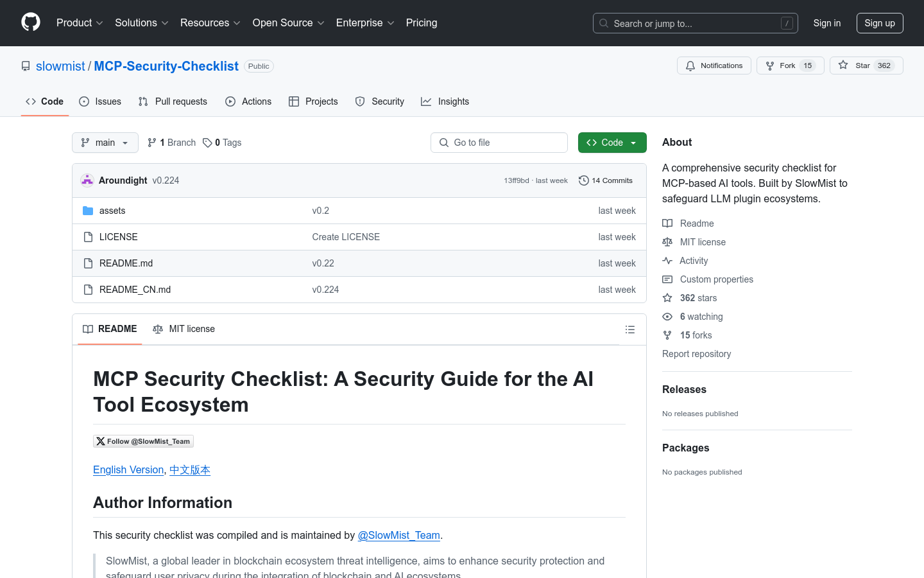Open the English Version link

[128, 469]
